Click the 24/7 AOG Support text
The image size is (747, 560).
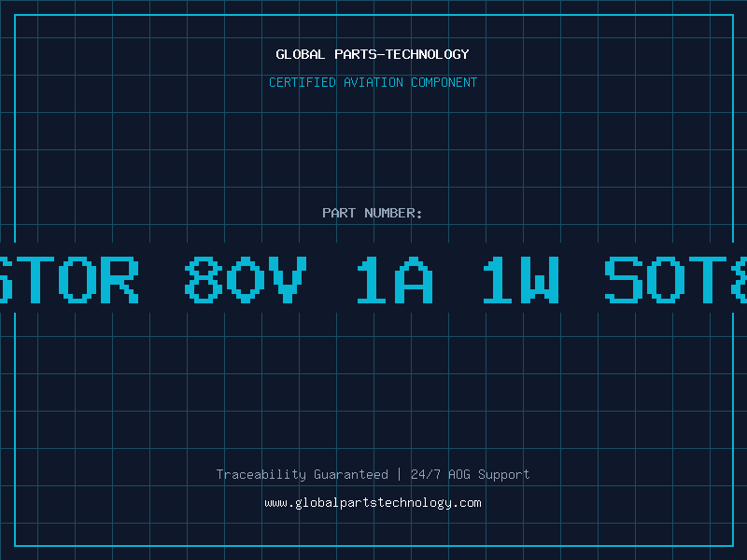tap(471, 474)
